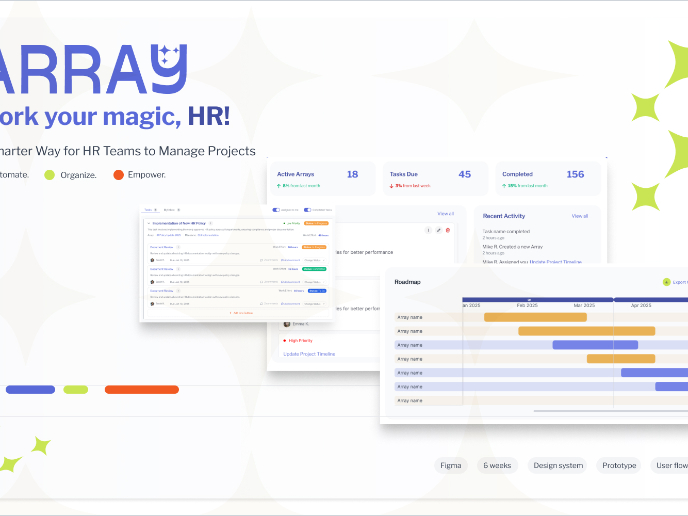This screenshot has height=516, width=688.
Task: Click the Figma tag
Action: pos(451,466)
